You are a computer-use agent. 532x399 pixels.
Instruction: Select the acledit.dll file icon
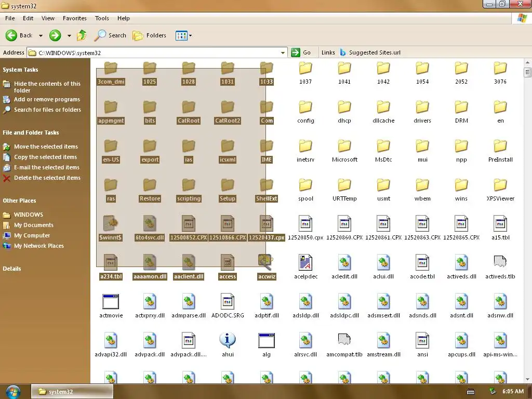pos(344,262)
